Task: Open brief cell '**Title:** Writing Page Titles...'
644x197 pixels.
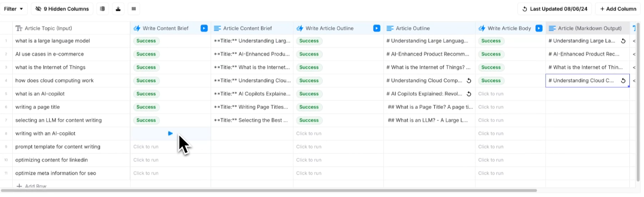Action: pyautogui.click(x=252, y=107)
